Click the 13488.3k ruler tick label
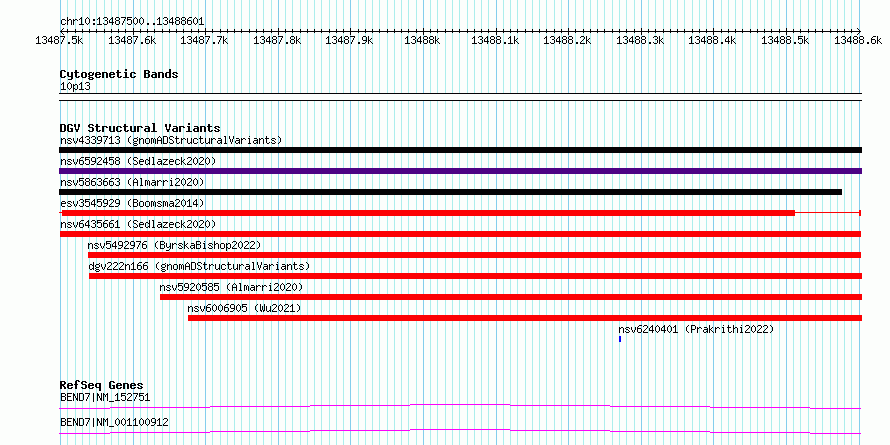This screenshot has height=445, width=890. (x=640, y=40)
